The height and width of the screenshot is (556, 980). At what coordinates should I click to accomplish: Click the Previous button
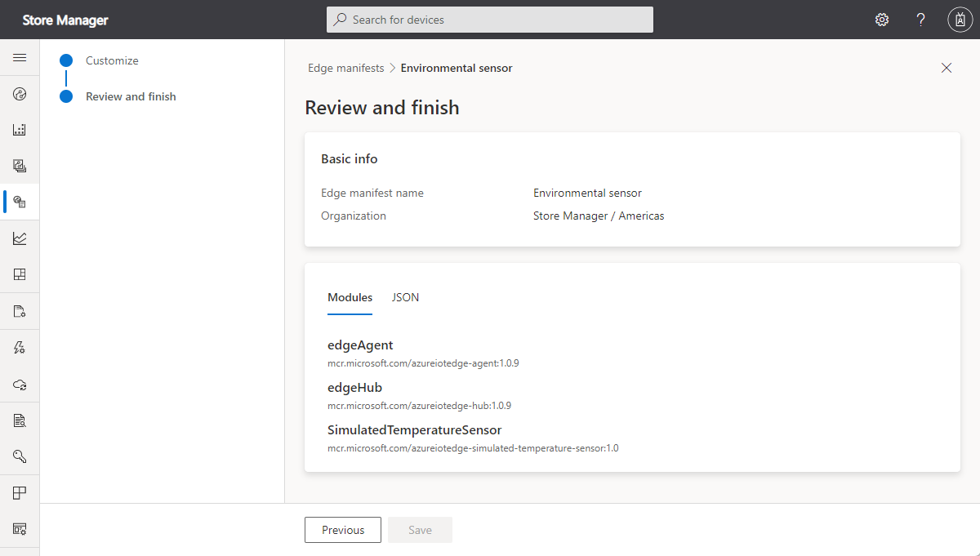[342, 529]
